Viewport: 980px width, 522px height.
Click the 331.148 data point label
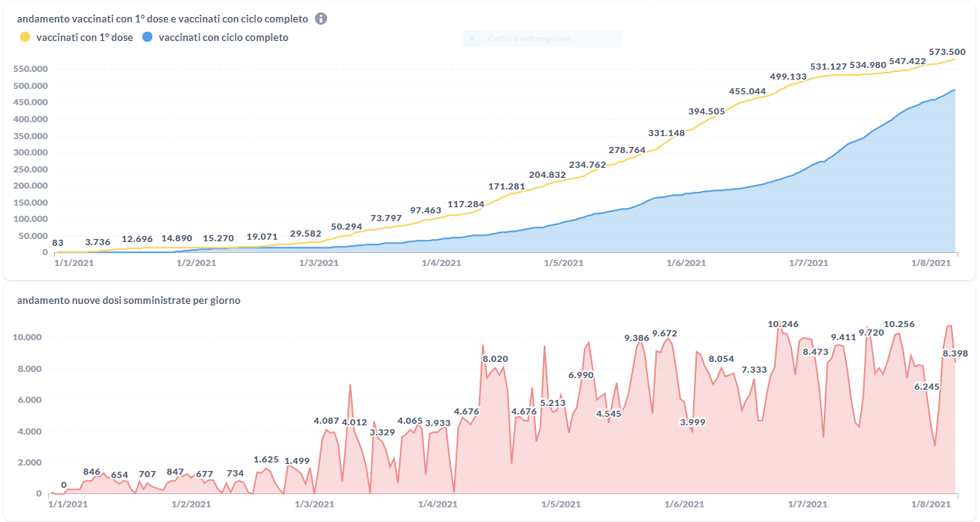click(666, 133)
